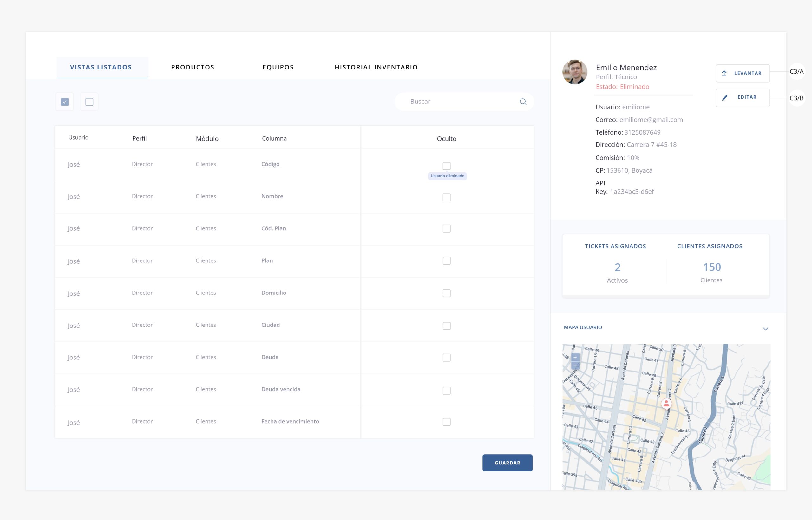Toggle Oculto checkbox for Código row
The height and width of the screenshot is (520, 812).
click(x=446, y=166)
